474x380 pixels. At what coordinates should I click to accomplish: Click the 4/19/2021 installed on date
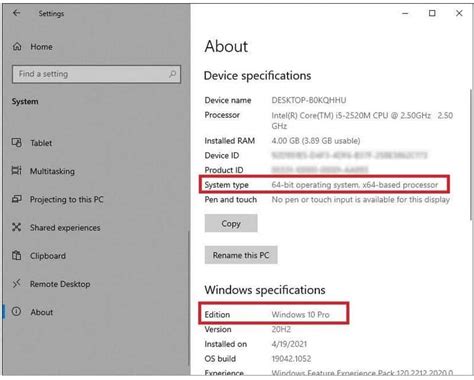pos(289,344)
